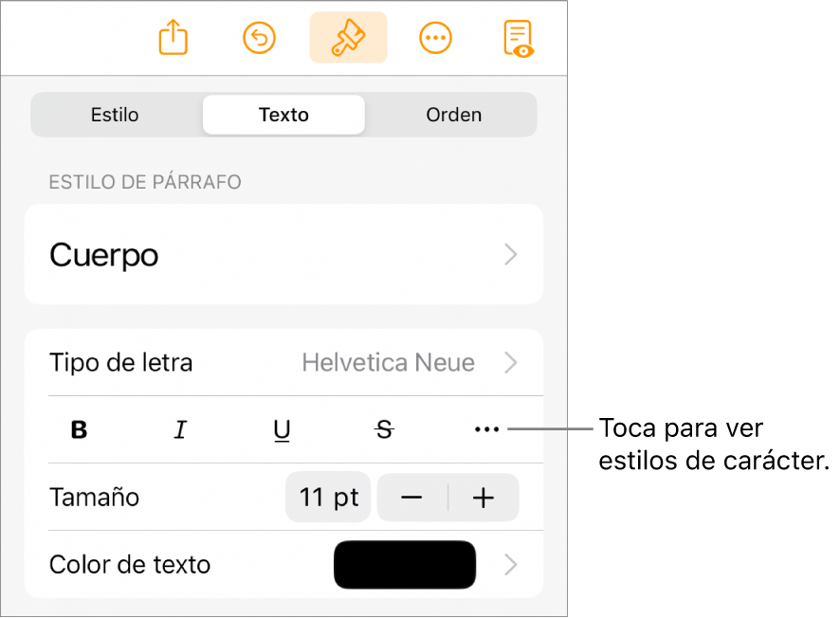The width and height of the screenshot is (840, 618).
Task: Expand Color de texto chevron
Action: [511, 565]
